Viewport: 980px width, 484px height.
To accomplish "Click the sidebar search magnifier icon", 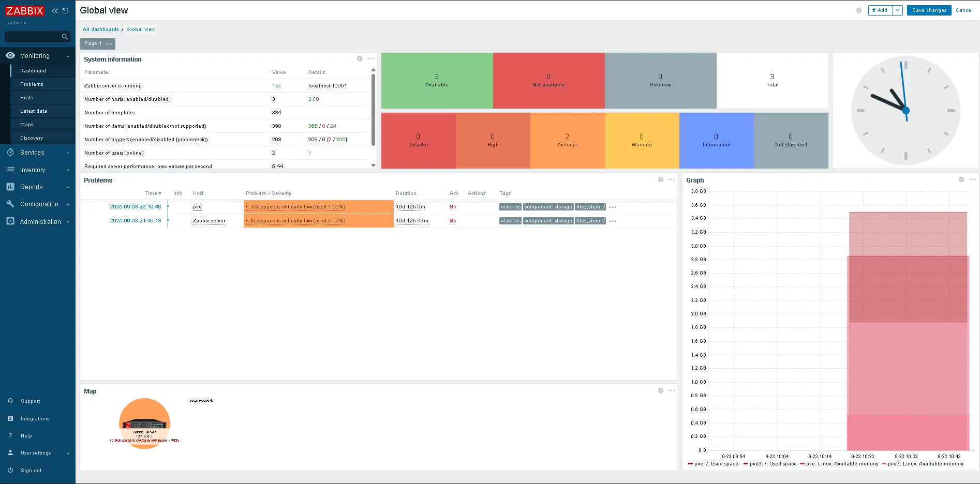I will click(65, 37).
